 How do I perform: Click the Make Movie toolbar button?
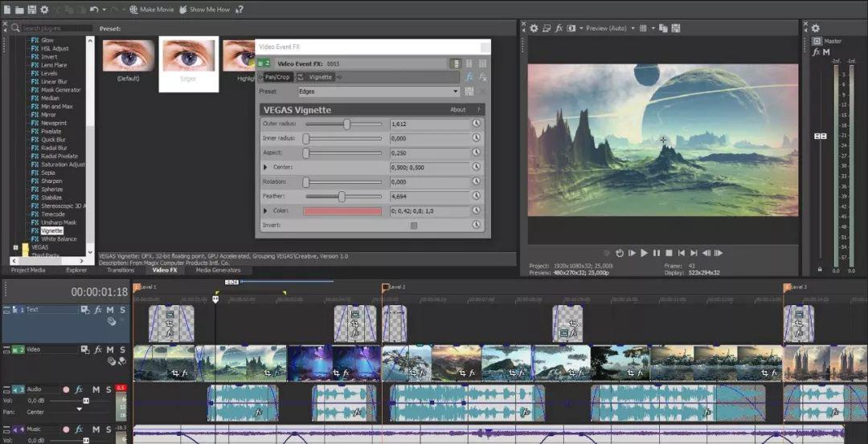(x=151, y=10)
